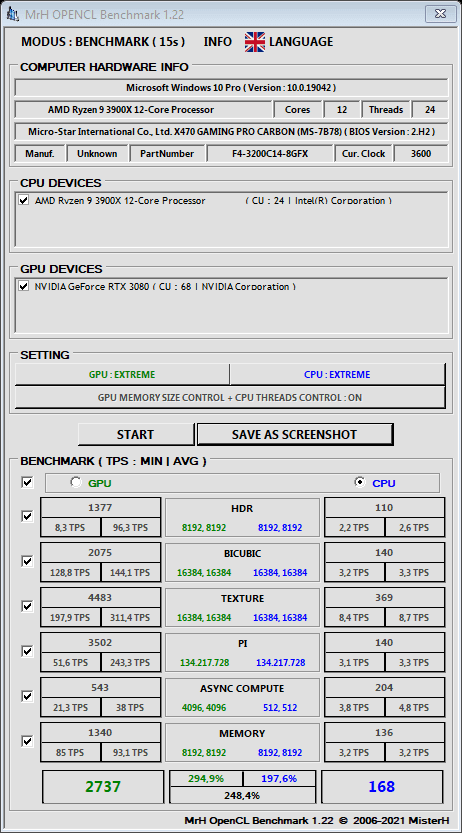The width and height of the screenshot is (462, 833).
Task: Click the ASYNC COMPUTE benchmark label box
Action: (x=242, y=698)
